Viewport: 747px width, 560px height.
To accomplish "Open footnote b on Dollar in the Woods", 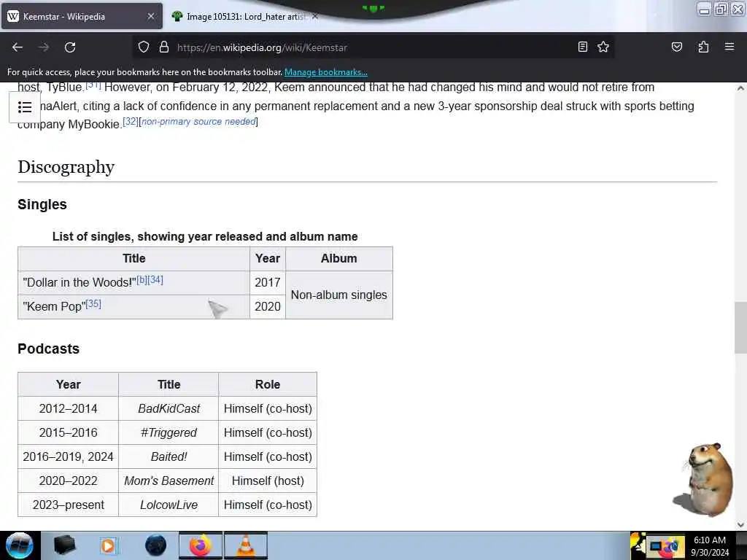I will point(142,279).
